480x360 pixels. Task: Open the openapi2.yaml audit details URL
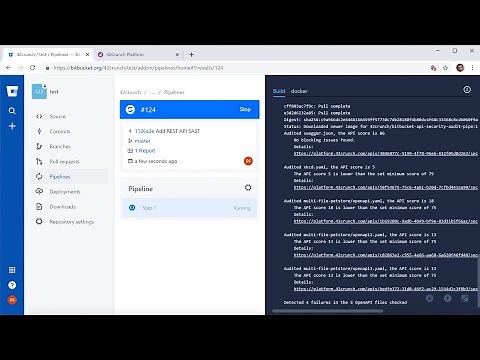(x=386, y=255)
